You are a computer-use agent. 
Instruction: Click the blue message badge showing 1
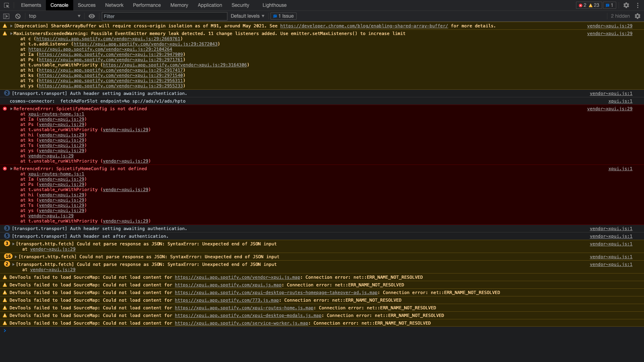[609, 5]
